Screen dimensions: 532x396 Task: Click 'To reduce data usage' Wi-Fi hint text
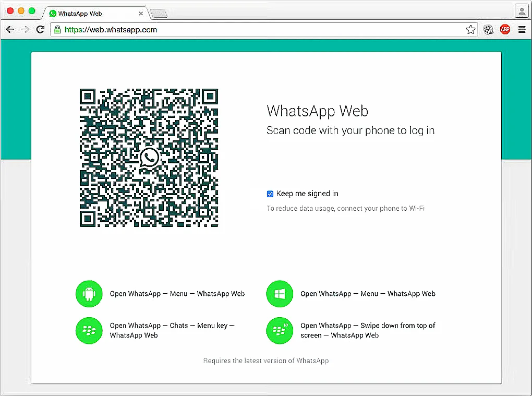pos(345,208)
